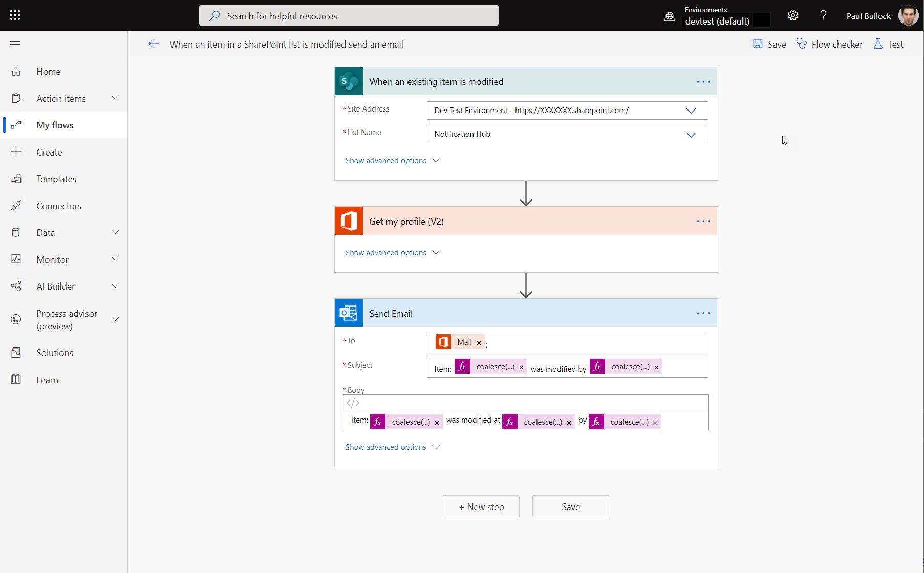Click the search for helpful resources box
The image size is (924, 573).
click(348, 16)
